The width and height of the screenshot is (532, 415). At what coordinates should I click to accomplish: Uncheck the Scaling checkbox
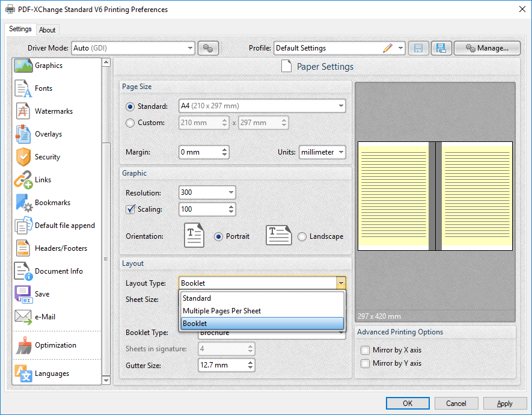pos(130,209)
